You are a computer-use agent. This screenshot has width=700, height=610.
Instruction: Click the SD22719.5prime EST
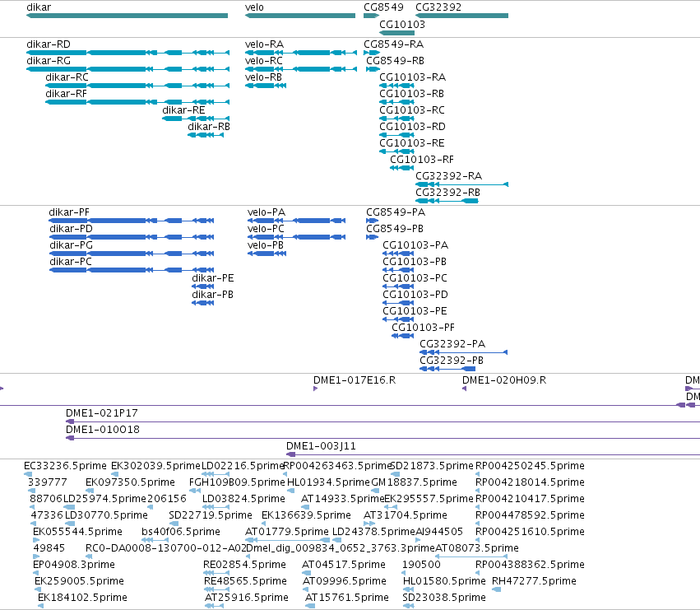click(174, 524)
